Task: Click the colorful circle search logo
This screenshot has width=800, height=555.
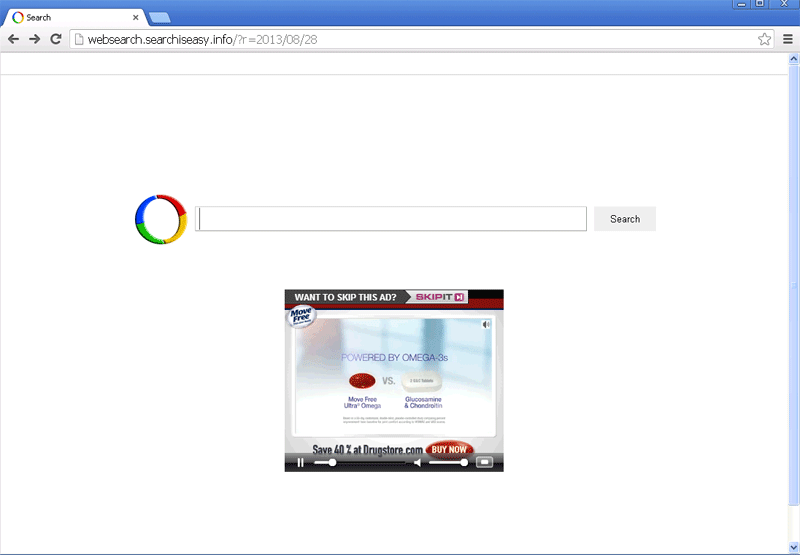Action: coord(161,219)
